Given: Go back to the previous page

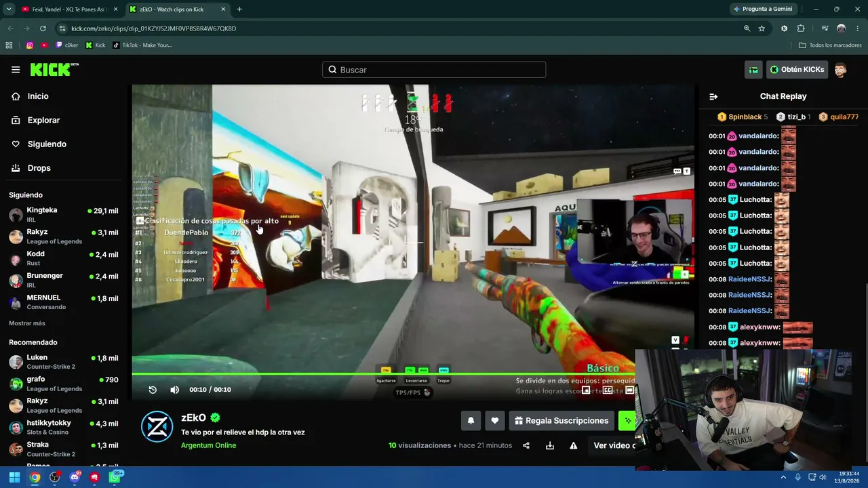Looking at the screenshot, I should pos(10,28).
